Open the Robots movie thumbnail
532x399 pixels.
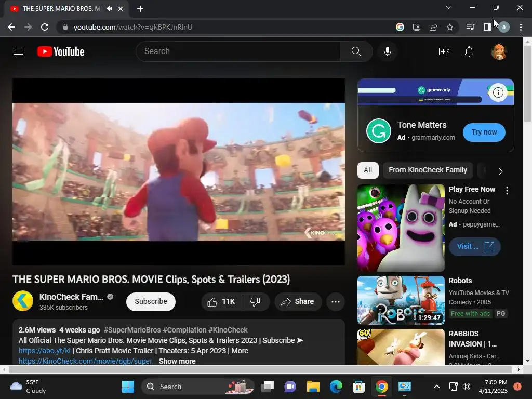(401, 300)
